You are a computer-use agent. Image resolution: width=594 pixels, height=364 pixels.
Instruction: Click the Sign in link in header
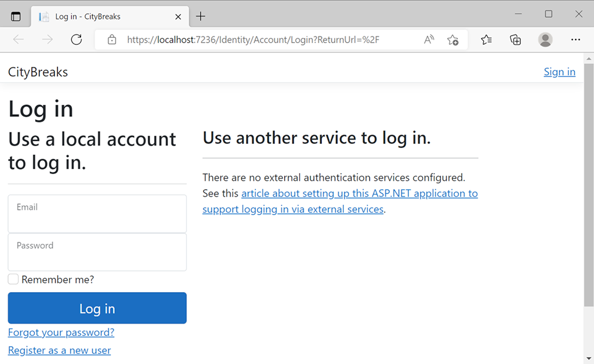[559, 71]
